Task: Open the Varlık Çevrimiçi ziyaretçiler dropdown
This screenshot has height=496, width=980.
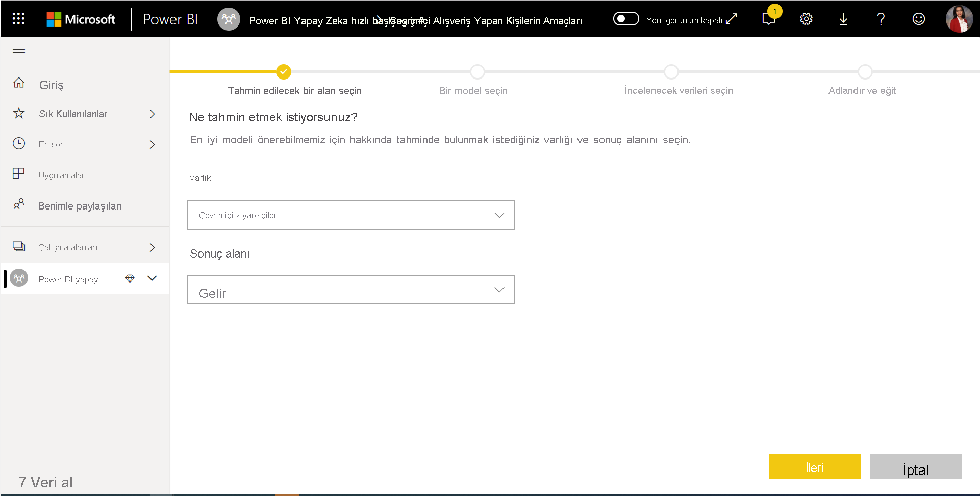Action: pos(351,215)
